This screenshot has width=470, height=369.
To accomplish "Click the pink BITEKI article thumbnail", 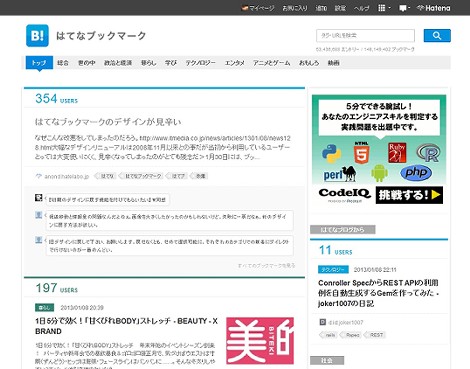I will 260,341.
